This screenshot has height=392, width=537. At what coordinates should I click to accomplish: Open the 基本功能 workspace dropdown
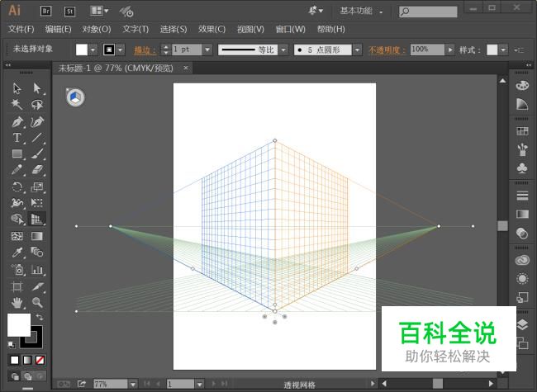coord(361,11)
